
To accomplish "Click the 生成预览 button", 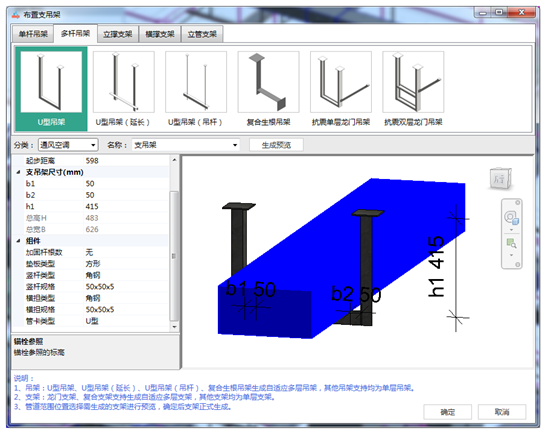I will [x=276, y=145].
